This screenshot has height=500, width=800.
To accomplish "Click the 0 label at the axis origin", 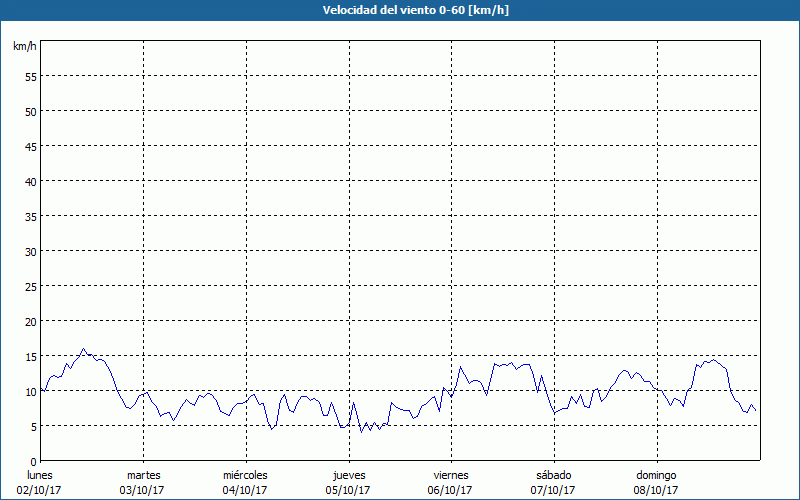I will point(34,461).
